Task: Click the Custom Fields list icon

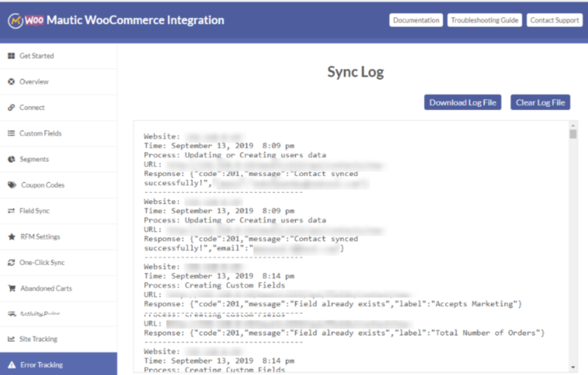Action: click(11, 134)
